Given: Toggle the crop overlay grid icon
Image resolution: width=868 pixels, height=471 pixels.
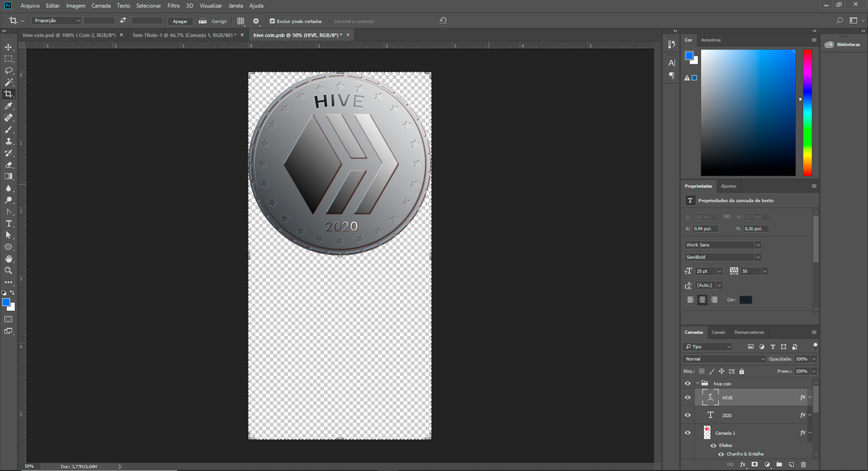Looking at the screenshot, I should tap(240, 21).
